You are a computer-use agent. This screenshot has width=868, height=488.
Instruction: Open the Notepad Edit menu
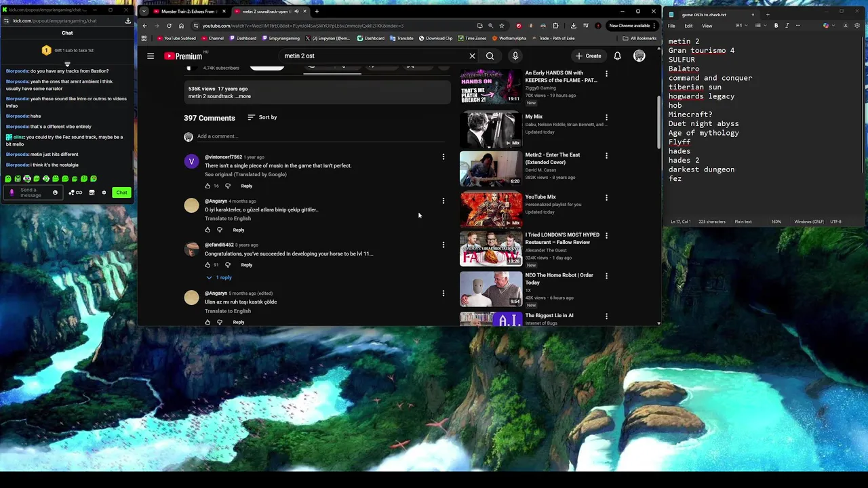(688, 26)
